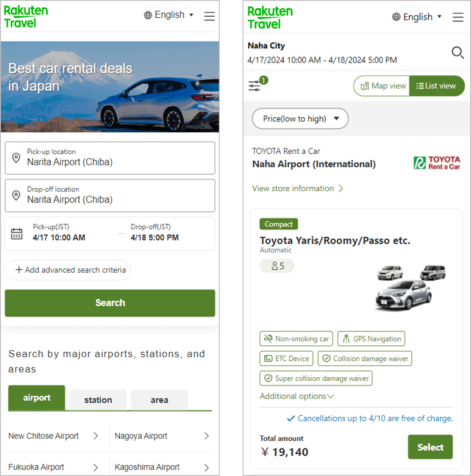Viewport: 471px width, 476px height.
Task: Open the language selector globe icon
Action: click(x=148, y=15)
